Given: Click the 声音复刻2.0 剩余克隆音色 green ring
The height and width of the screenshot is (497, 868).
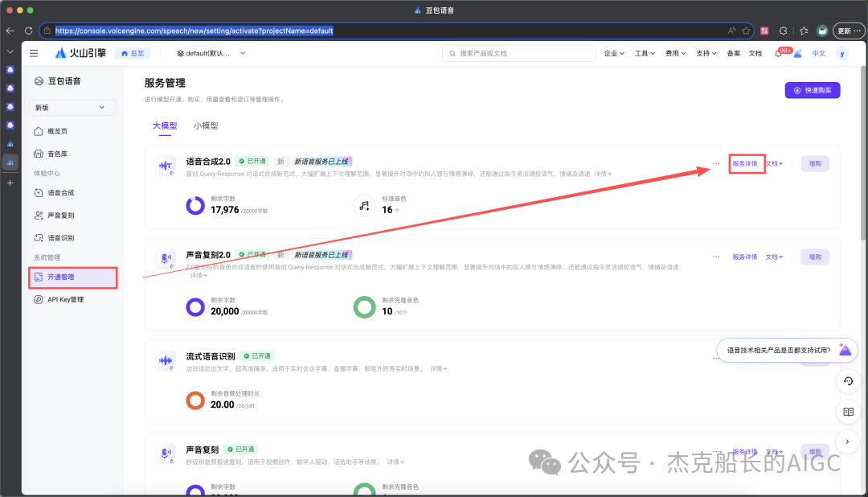Looking at the screenshot, I should (364, 307).
